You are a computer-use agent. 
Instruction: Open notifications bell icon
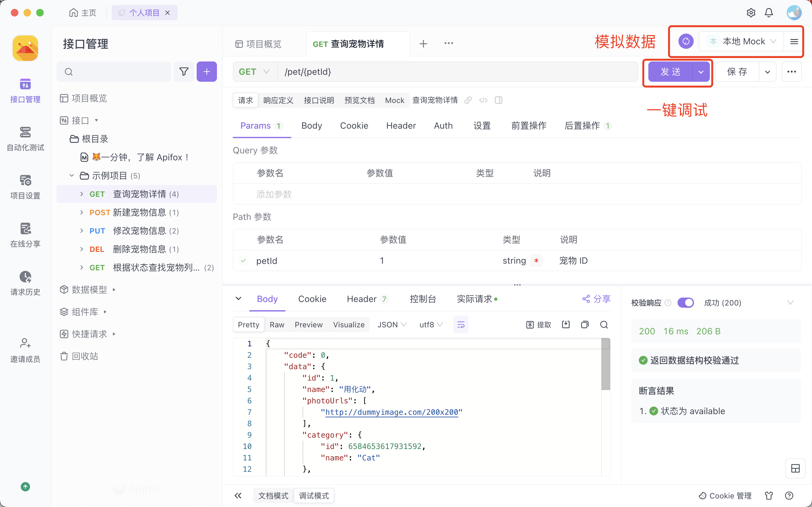pyautogui.click(x=769, y=13)
